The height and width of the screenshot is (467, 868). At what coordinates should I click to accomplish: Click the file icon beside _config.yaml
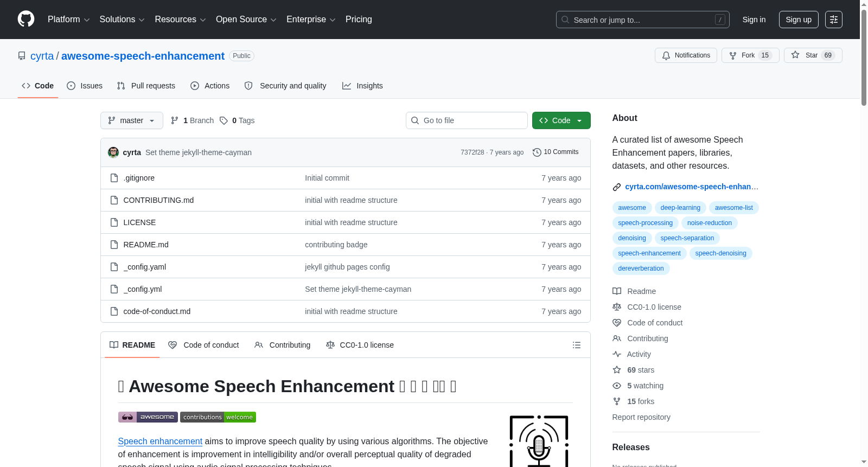114,267
